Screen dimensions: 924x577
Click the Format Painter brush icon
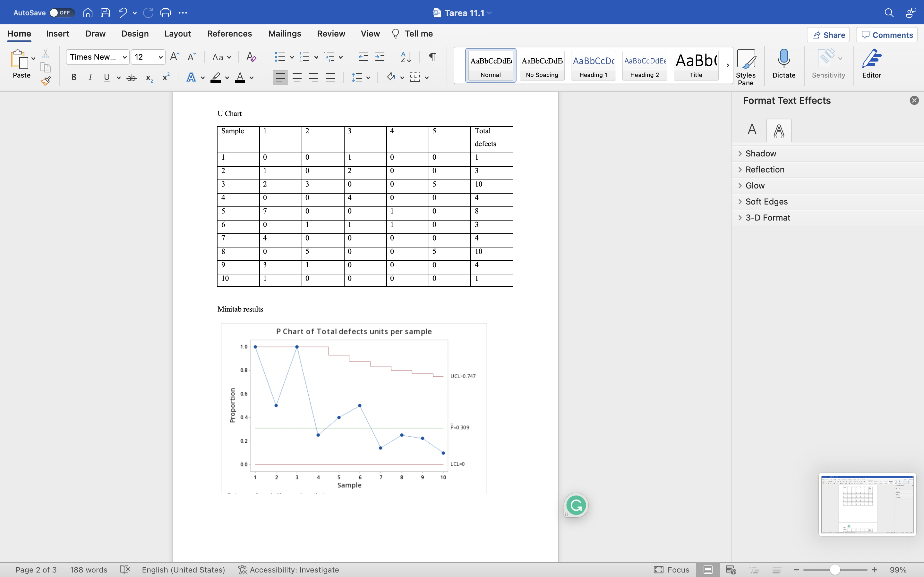click(x=46, y=81)
